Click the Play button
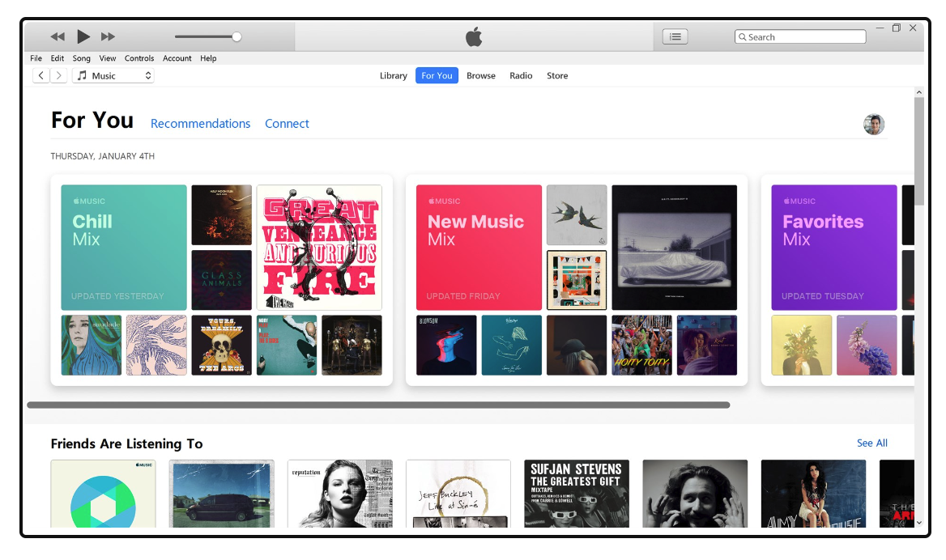Viewport: 946px width, 560px height. coord(83,36)
